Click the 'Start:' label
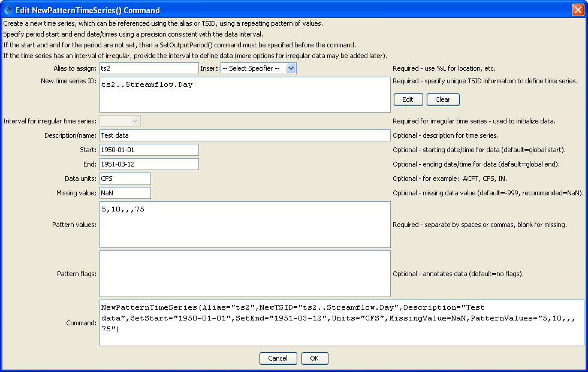This screenshot has width=588, height=372. pos(88,150)
